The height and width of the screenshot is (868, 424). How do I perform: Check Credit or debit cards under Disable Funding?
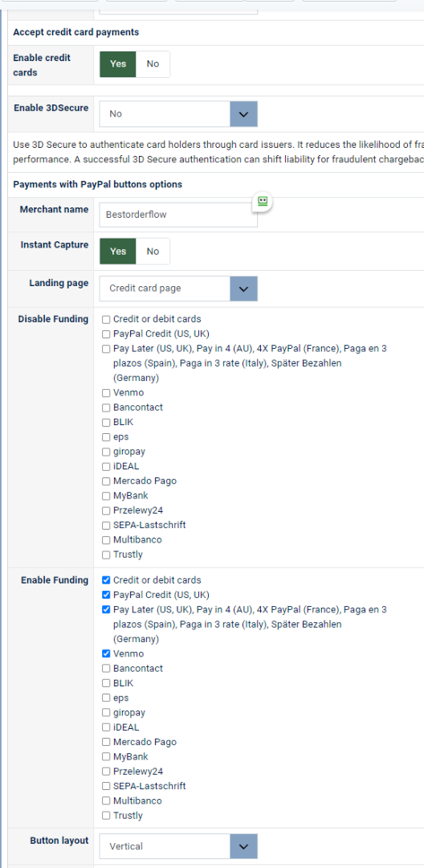(106, 319)
